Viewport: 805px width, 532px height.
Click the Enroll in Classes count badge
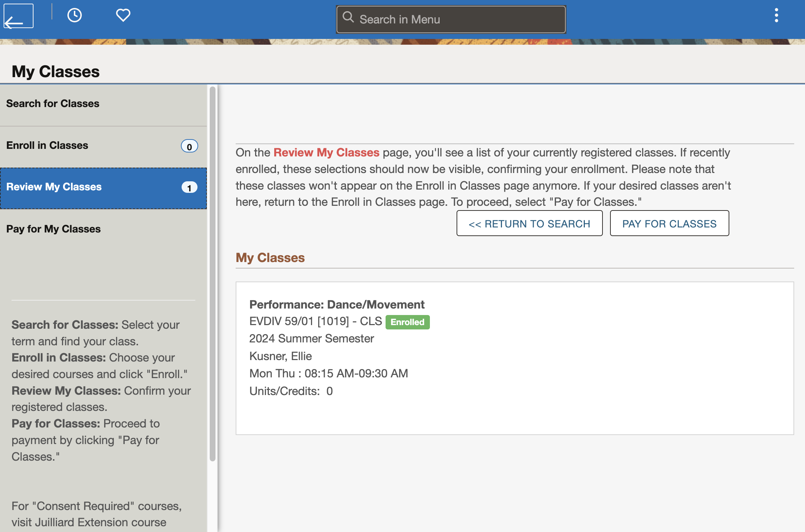point(189,146)
